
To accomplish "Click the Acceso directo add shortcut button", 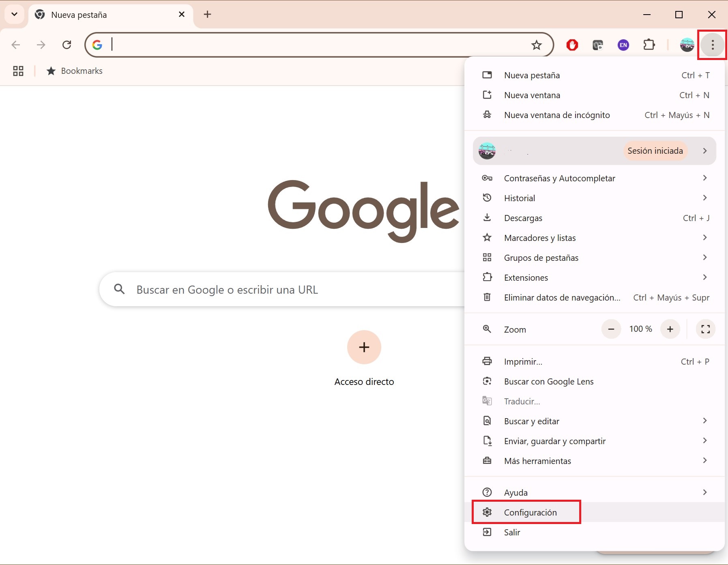I will point(364,347).
